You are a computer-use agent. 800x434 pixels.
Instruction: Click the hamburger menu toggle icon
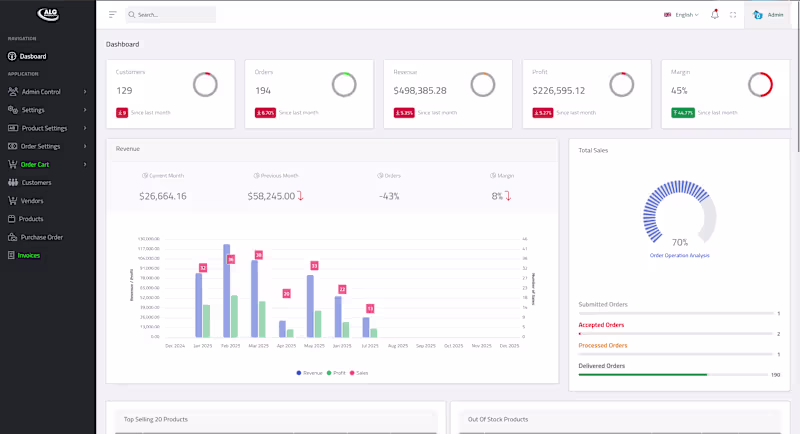coord(112,15)
